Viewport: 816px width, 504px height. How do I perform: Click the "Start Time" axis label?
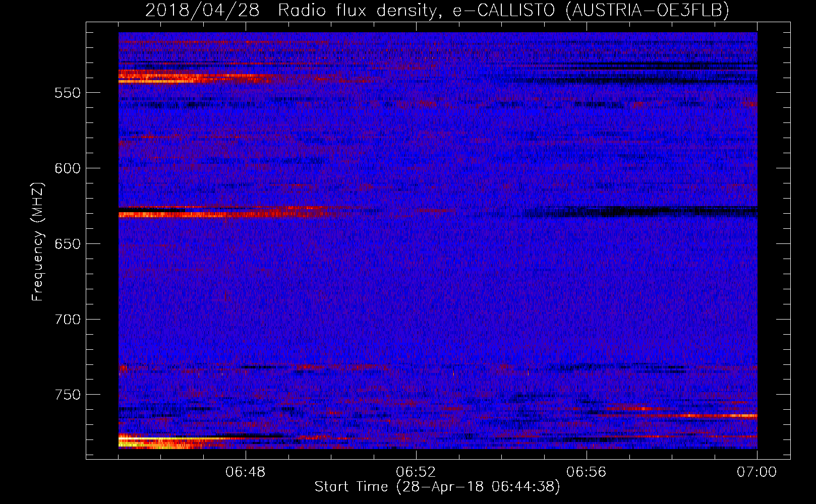pos(437,487)
